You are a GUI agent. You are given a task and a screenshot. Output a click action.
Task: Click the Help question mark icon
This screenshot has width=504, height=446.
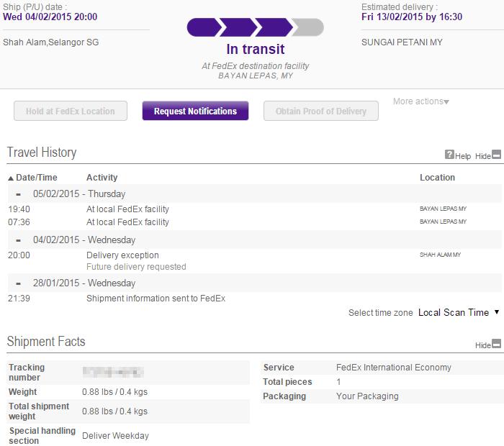pos(449,155)
